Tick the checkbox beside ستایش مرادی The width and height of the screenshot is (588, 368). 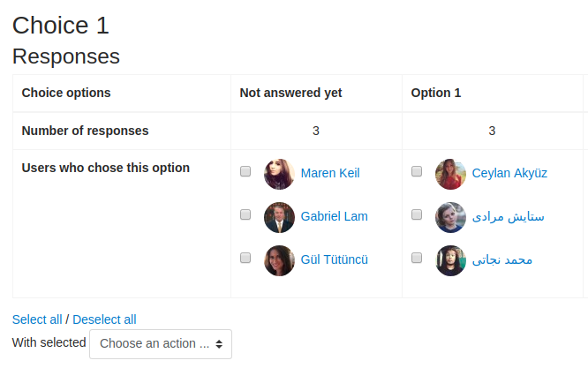(417, 214)
